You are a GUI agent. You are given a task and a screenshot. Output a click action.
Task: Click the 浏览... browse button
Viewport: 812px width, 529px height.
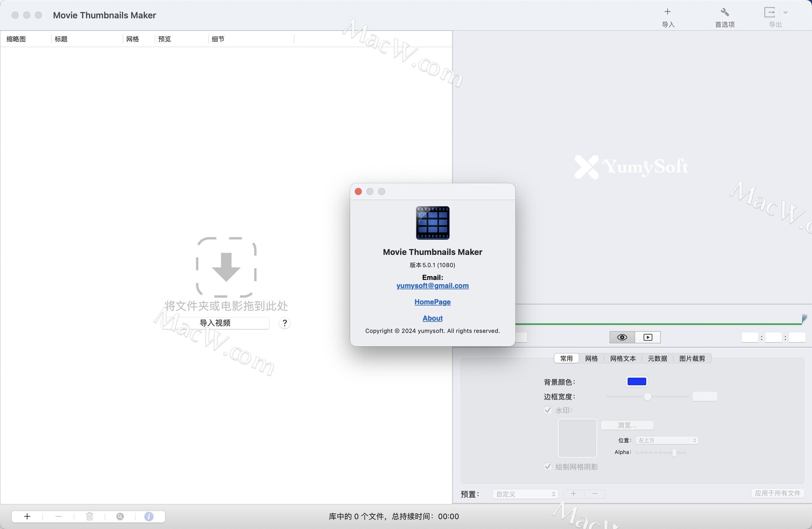[x=627, y=425]
